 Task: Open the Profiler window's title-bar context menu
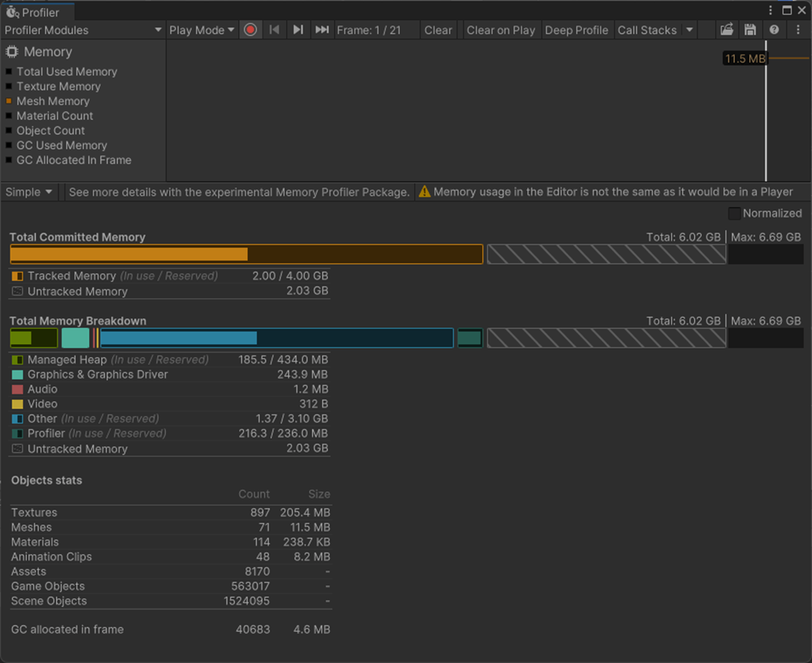(x=770, y=11)
